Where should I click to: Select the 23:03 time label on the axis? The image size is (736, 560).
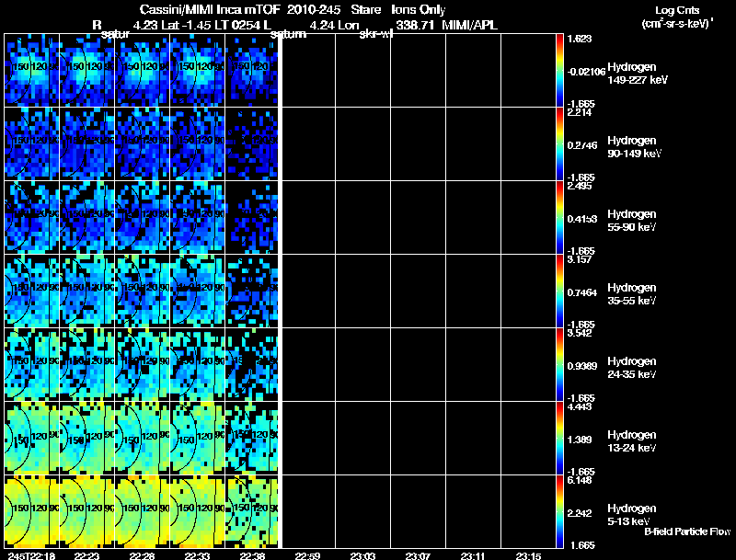tap(363, 554)
